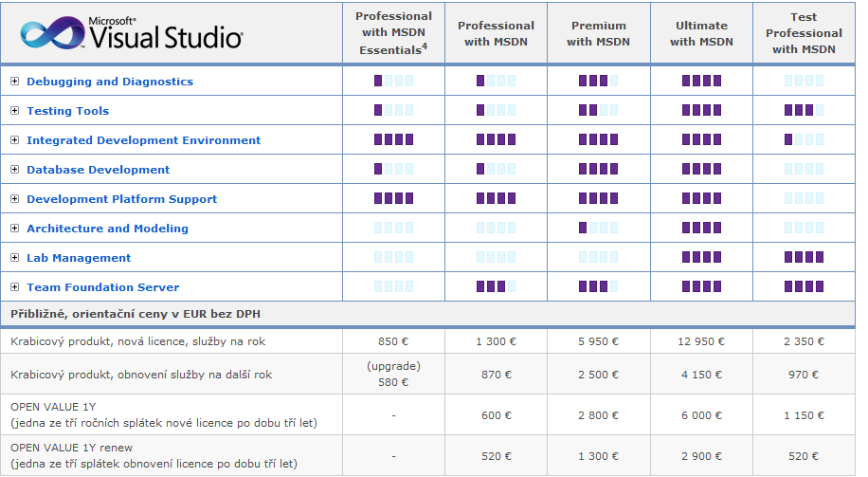The image size is (868, 477).
Task: Click Debugging rating bars under Ultimate with MSDN
Action: pos(701,81)
